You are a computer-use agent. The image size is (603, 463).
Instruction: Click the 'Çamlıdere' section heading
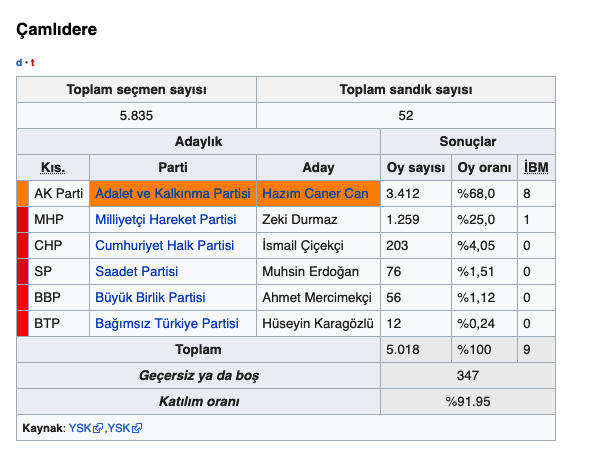(x=57, y=30)
